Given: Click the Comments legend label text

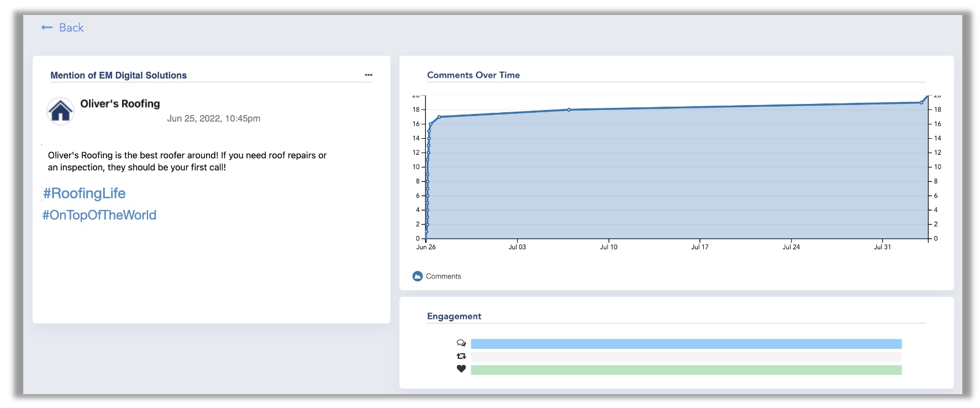Looking at the screenshot, I should point(443,276).
